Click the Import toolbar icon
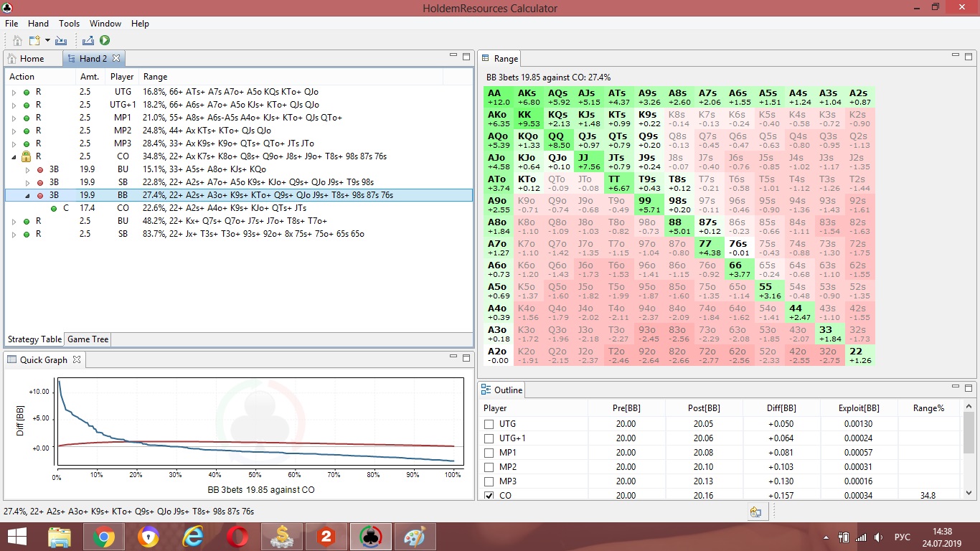Viewport: 980px width, 551px height. click(61, 41)
